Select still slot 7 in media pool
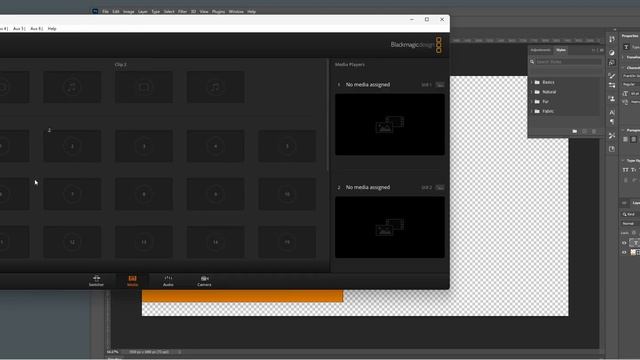The width and height of the screenshot is (640, 360). click(x=72, y=194)
